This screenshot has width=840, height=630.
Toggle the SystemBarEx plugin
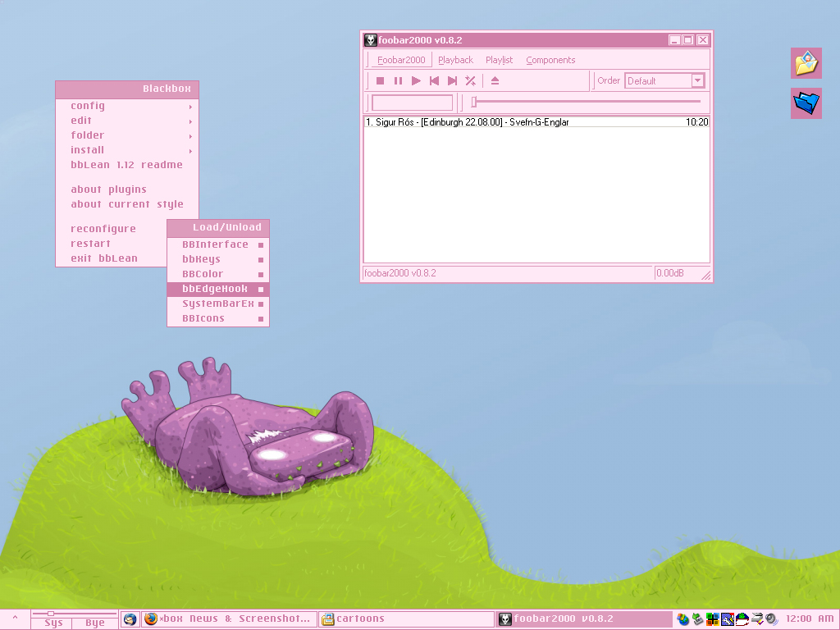218,304
